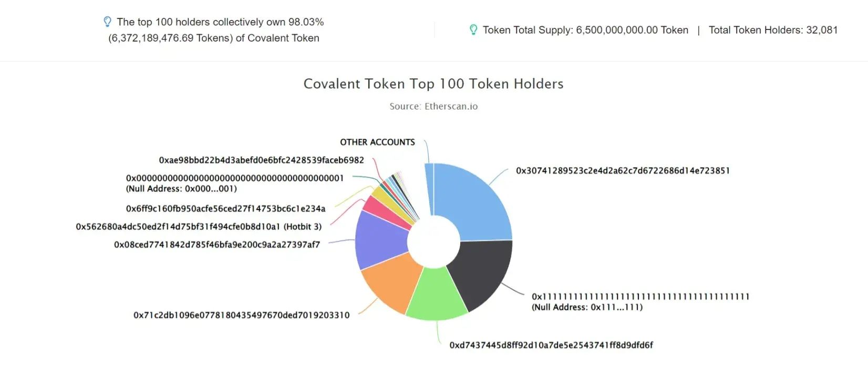
Task: Click the green pie slice for 0xd7437445
Action: (x=437, y=297)
